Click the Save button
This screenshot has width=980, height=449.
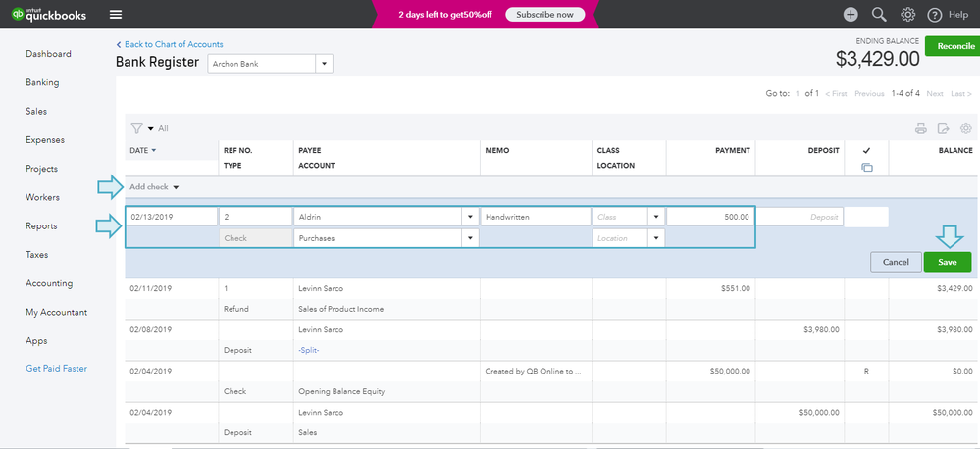(948, 262)
